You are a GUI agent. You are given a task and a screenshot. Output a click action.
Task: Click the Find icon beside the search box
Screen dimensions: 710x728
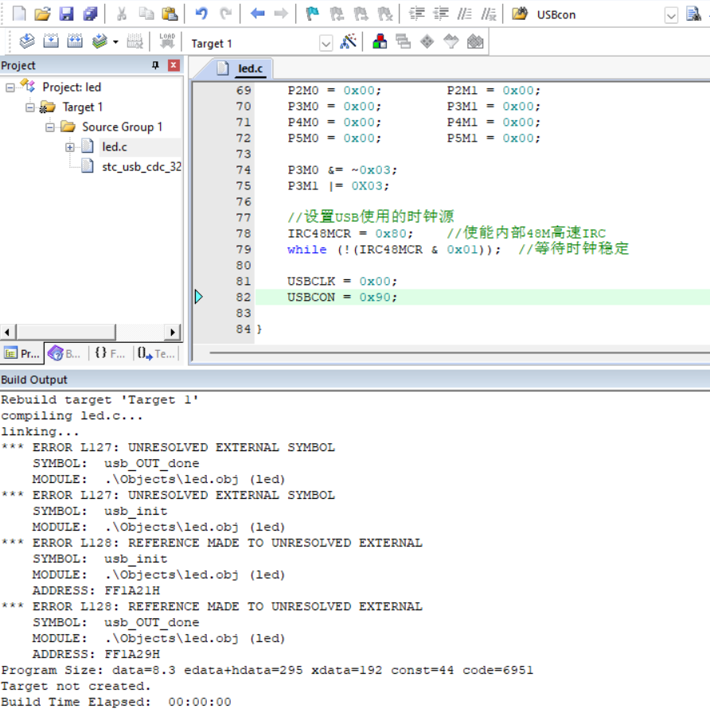tap(694, 14)
